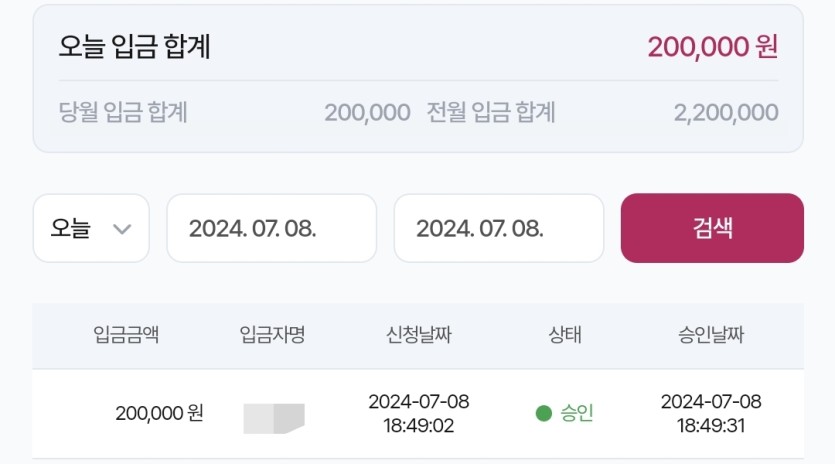Sort by the 입금자명 column header
835x464 pixels.
click(272, 335)
